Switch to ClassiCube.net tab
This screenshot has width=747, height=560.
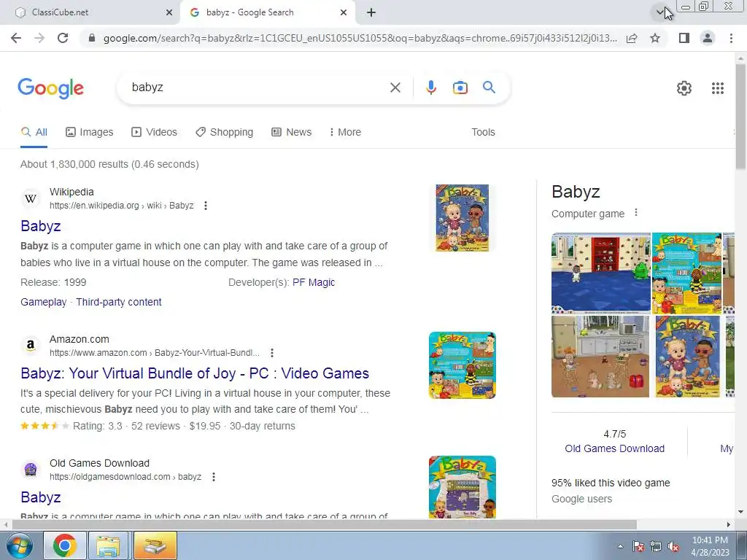(x=90, y=13)
